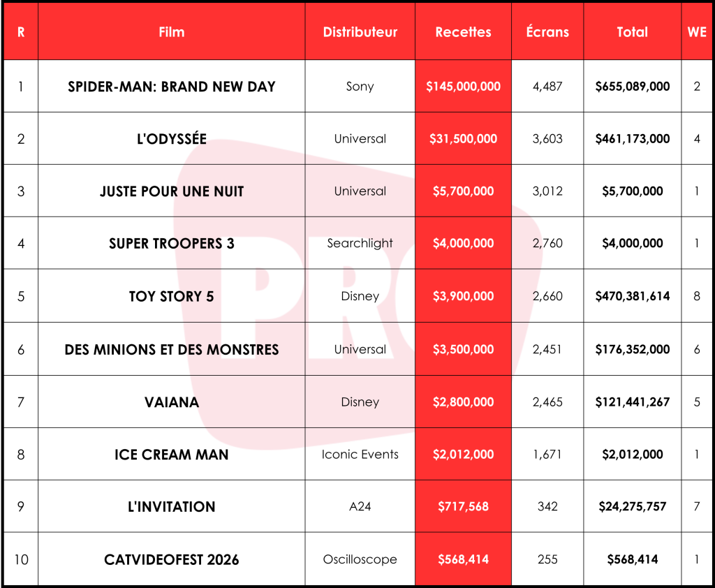This screenshot has width=715, height=588.
Task: Click the $145,000,000 receipts cell
Action: point(463,86)
